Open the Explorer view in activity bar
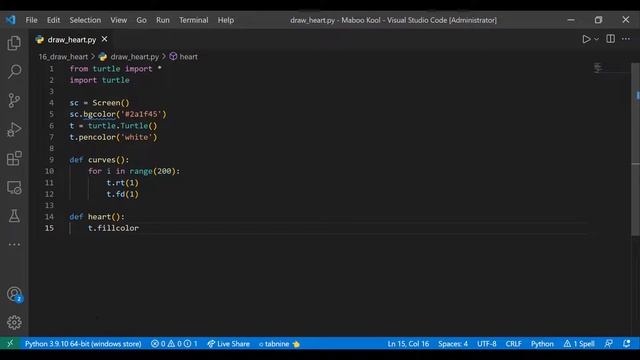640x360 pixels. [x=14, y=43]
